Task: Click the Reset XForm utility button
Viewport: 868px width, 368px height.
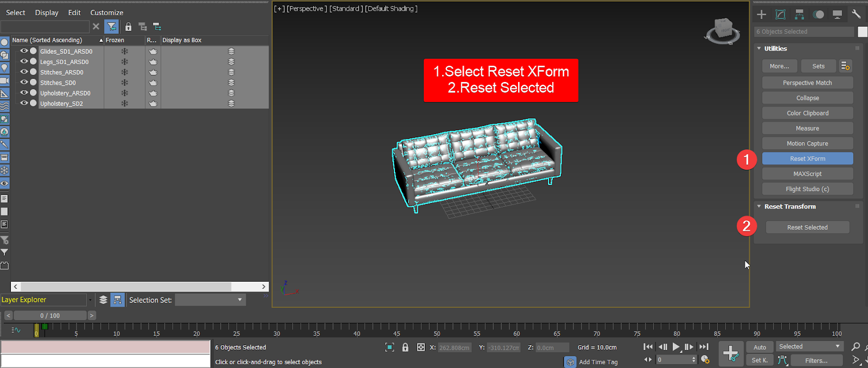Action: [x=807, y=158]
